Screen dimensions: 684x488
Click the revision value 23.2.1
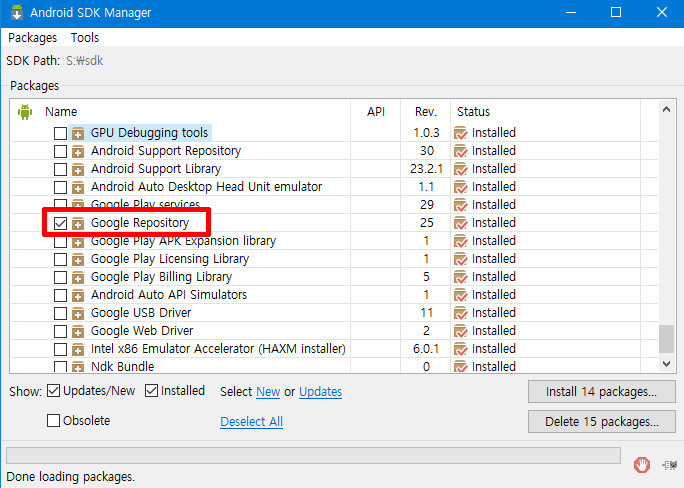pos(426,169)
